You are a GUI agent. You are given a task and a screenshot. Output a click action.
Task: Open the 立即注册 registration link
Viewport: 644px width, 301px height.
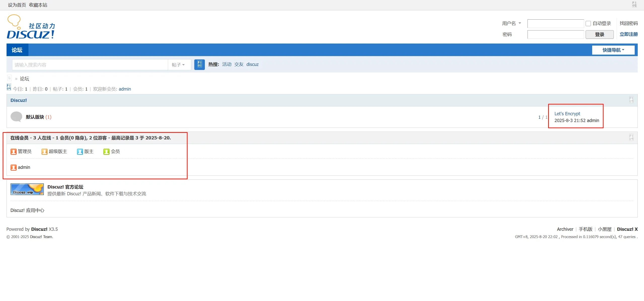(628, 34)
